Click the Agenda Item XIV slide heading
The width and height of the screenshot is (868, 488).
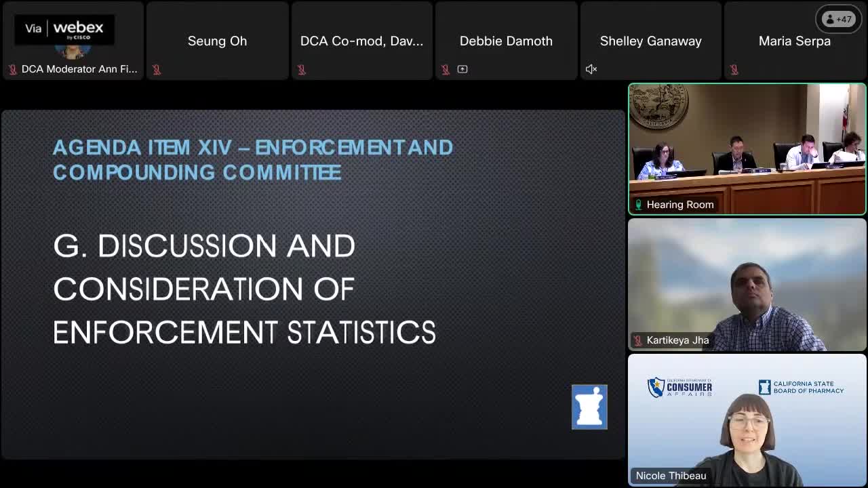coord(253,160)
